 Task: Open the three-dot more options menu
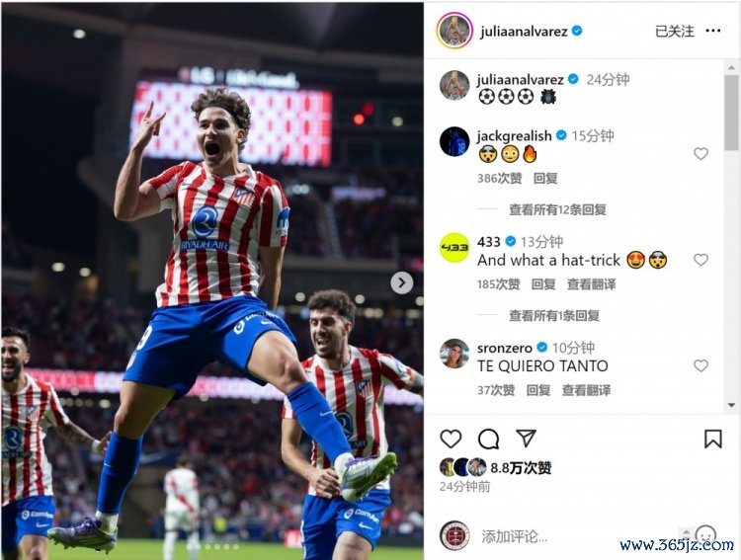(712, 31)
